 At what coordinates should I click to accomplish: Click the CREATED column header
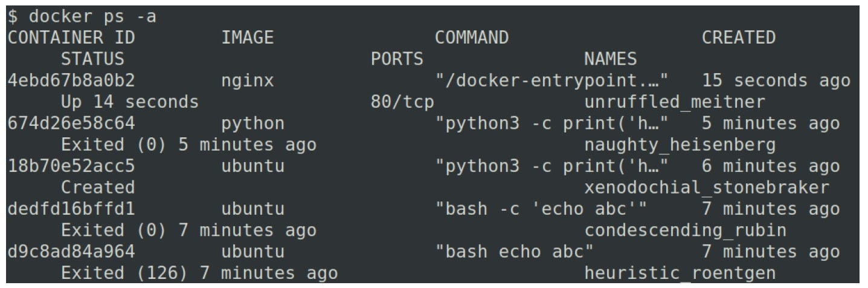coord(738,38)
